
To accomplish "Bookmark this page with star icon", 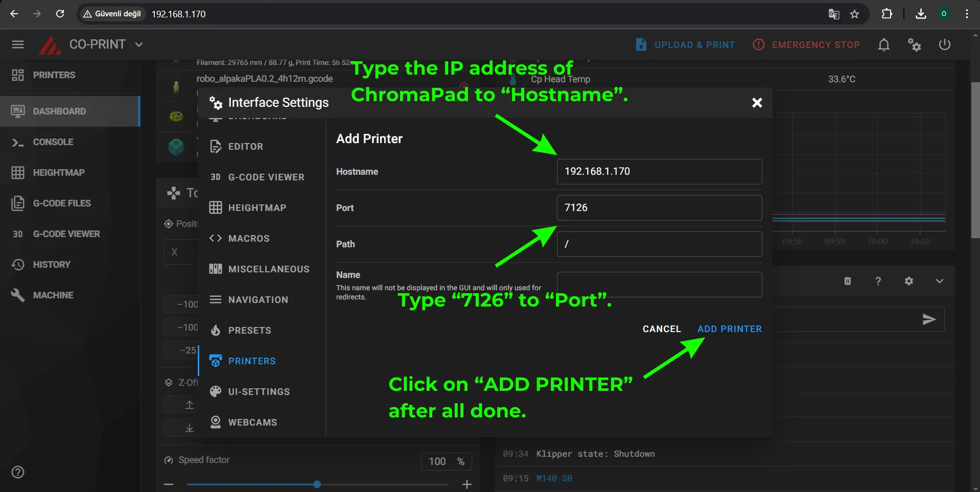I will click(x=854, y=14).
